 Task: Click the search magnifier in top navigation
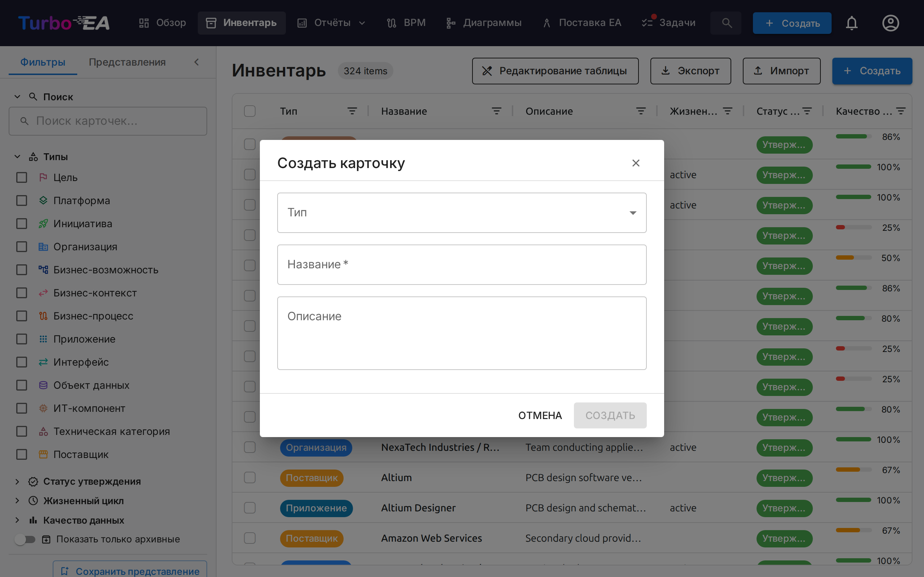tap(726, 23)
